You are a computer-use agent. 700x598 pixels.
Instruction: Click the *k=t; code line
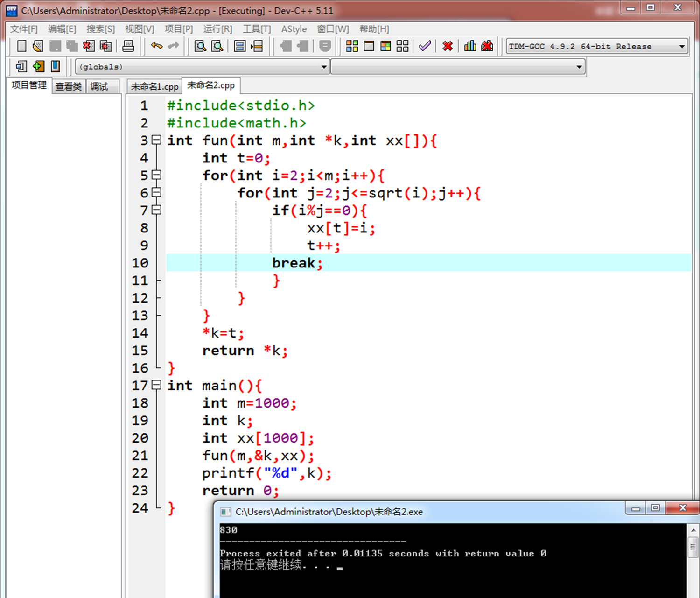click(x=223, y=333)
